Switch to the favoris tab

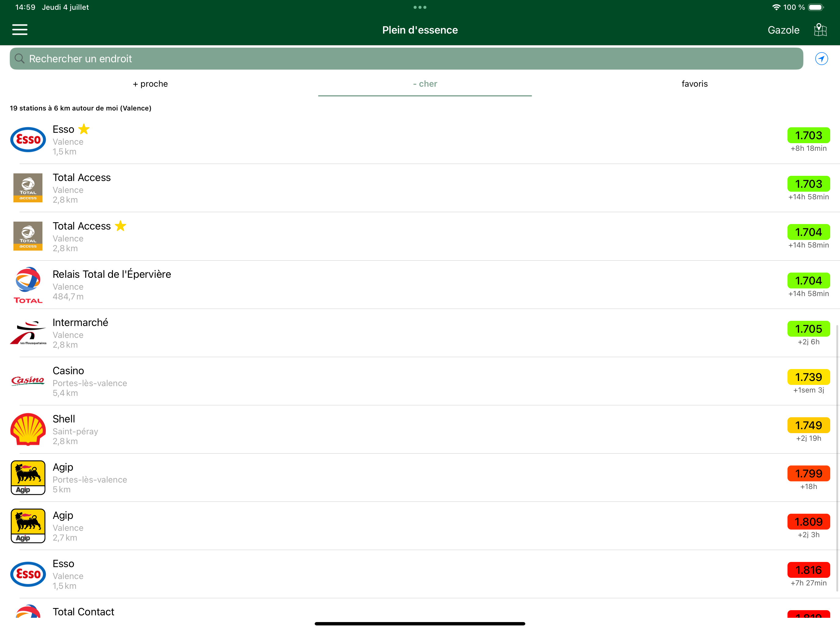[x=695, y=84]
